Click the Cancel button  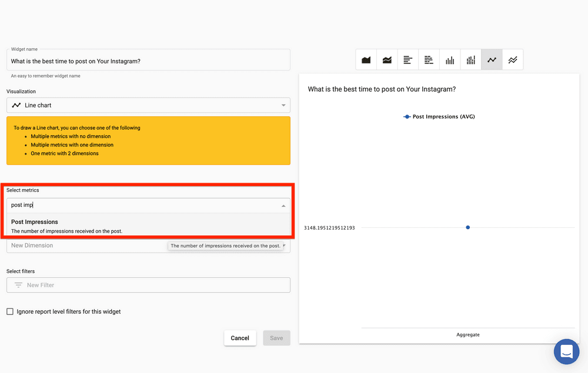click(240, 338)
